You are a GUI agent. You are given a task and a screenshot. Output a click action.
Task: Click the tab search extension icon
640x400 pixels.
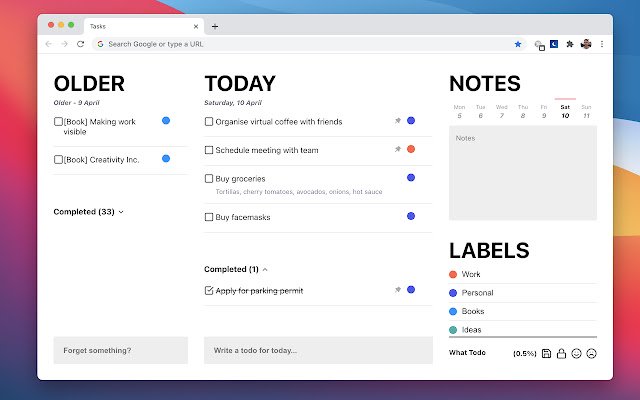[x=540, y=45]
